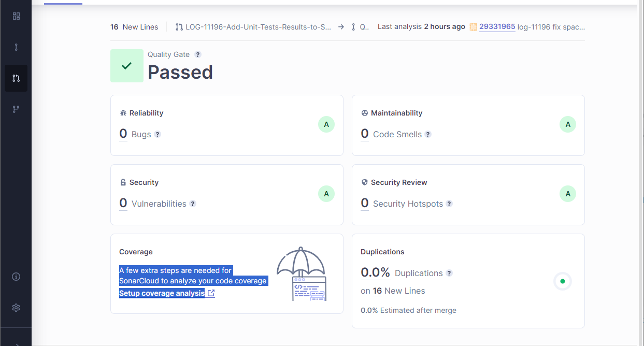Open the dashboard overview sidebar icon

pos(16,16)
